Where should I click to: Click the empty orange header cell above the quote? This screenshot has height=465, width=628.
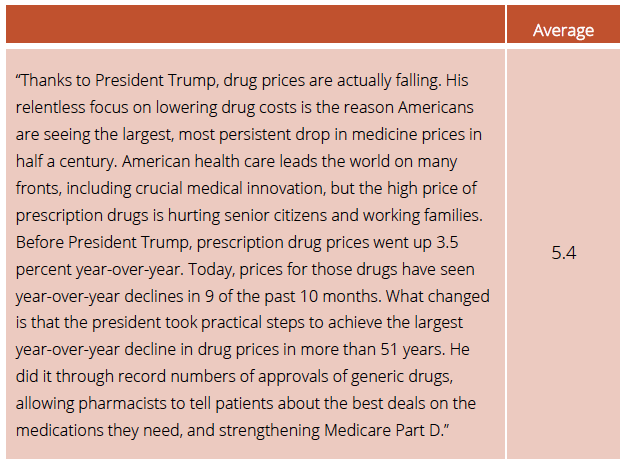point(256,24)
